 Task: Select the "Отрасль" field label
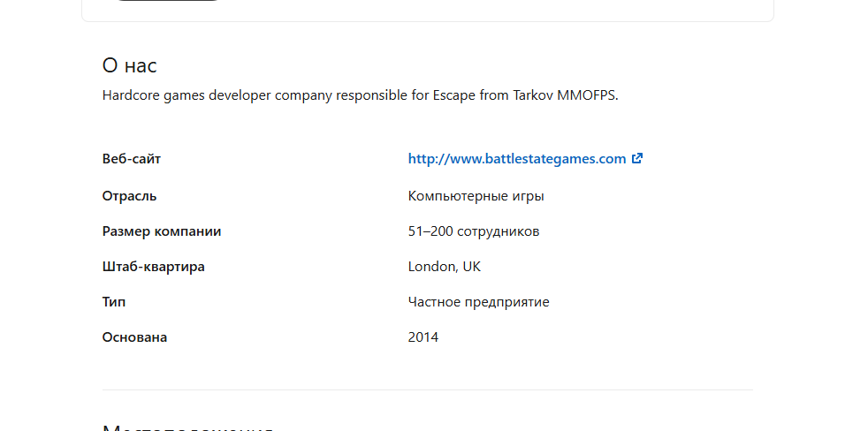coord(129,196)
